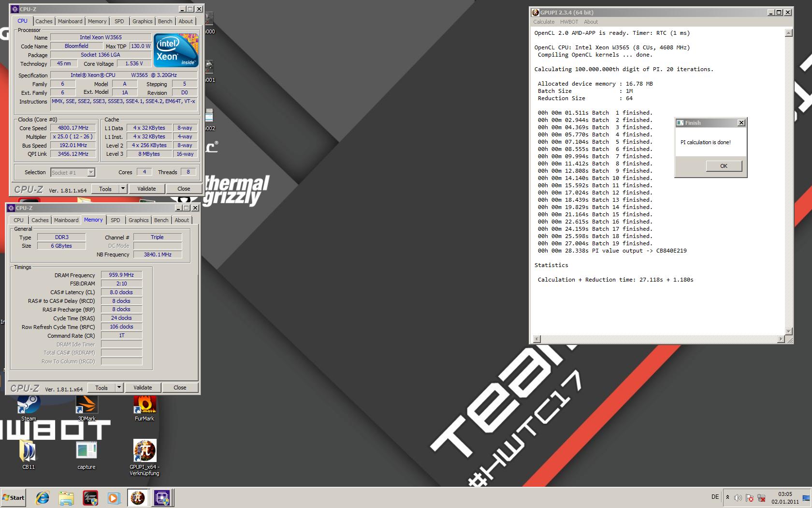Click GPUPI window title bar icon
The width and height of the screenshot is (812, 508).
[536, 13]
